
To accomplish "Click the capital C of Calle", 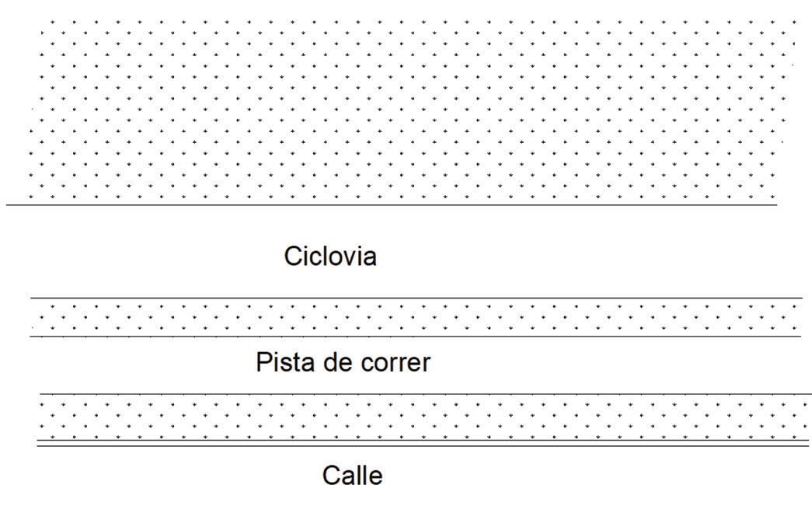I will point(332,475).
